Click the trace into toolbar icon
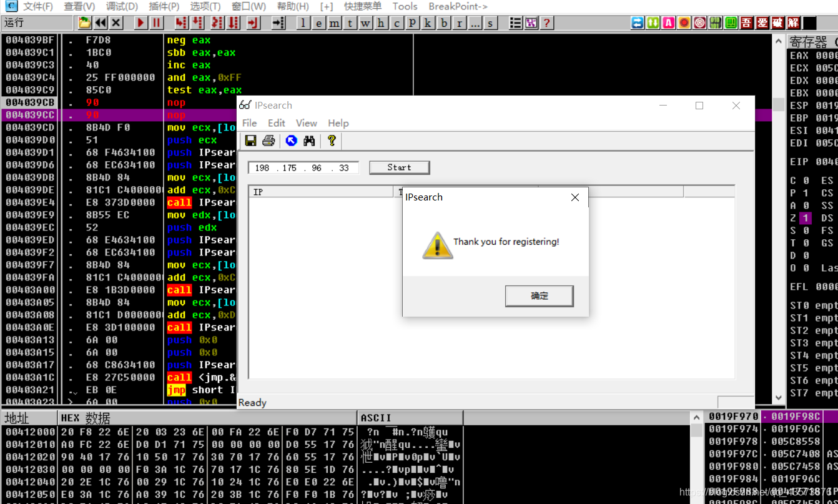 [217, 23]
